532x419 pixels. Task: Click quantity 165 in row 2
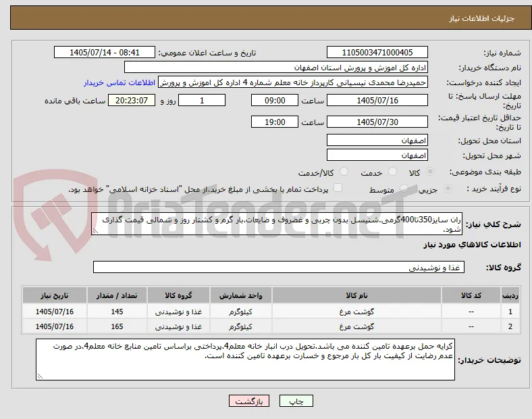117,326
